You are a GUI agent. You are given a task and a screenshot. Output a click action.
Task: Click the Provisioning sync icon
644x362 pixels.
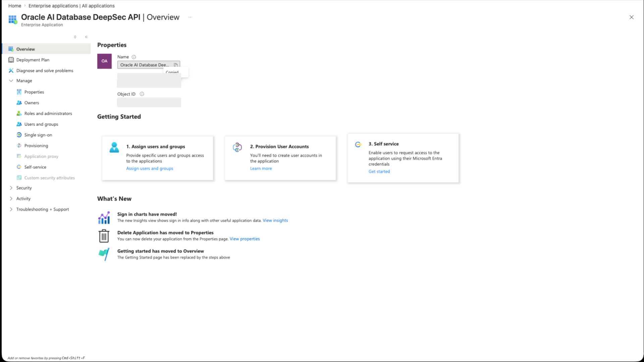coord(19,145)
